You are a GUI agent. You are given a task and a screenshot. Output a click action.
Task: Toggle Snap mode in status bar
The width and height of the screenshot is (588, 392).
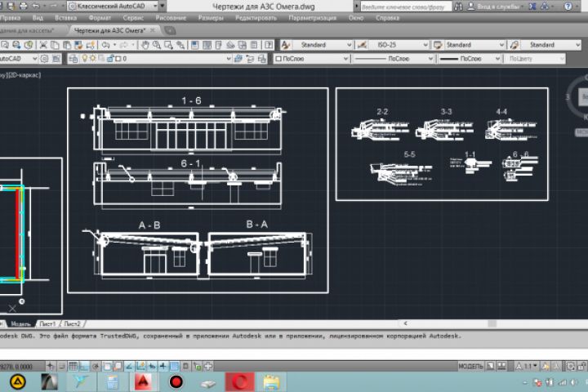(x=62, y=366)
